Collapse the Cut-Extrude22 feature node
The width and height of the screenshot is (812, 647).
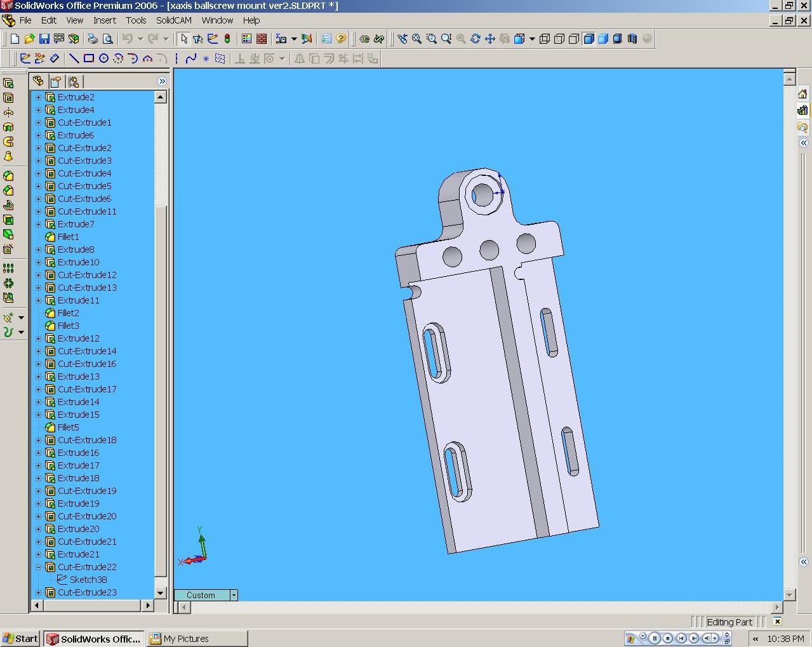coord(38,567)
